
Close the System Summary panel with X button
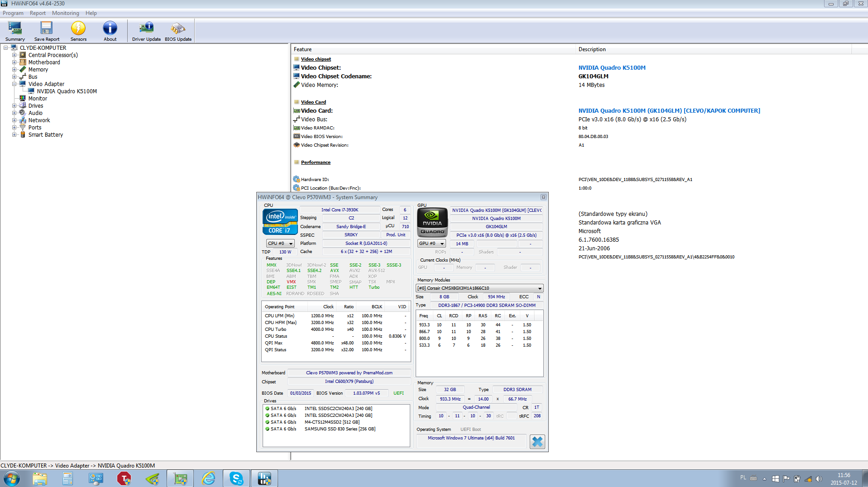coord(537,441)
